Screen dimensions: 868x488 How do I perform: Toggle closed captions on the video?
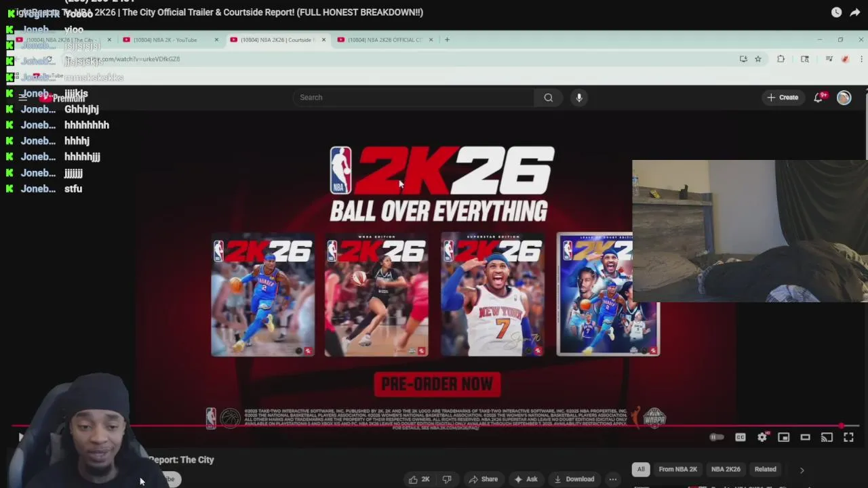(741, 437)
